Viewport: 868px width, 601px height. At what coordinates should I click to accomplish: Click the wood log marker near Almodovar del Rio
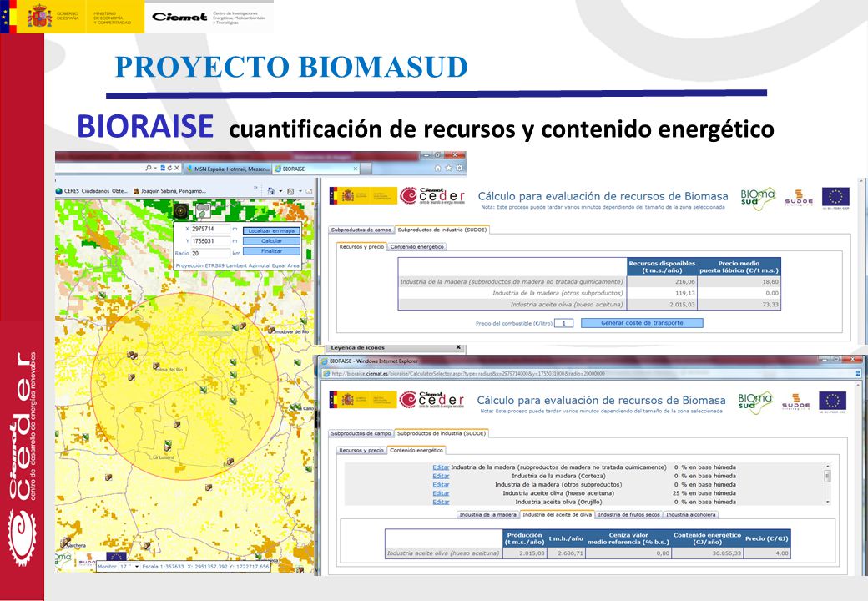271,330
